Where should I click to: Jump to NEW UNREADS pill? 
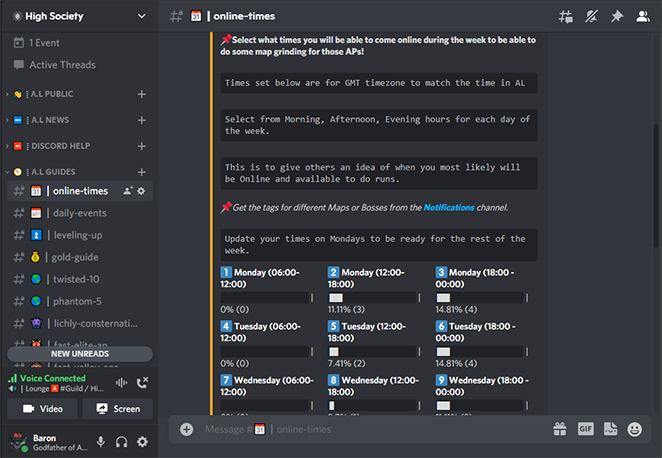point(80,354)
